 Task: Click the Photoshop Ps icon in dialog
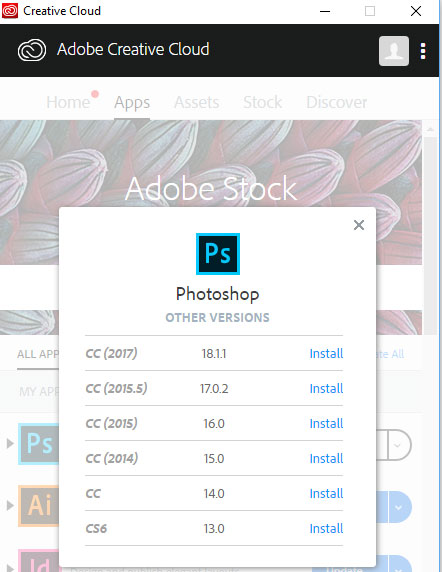[218, 254]
